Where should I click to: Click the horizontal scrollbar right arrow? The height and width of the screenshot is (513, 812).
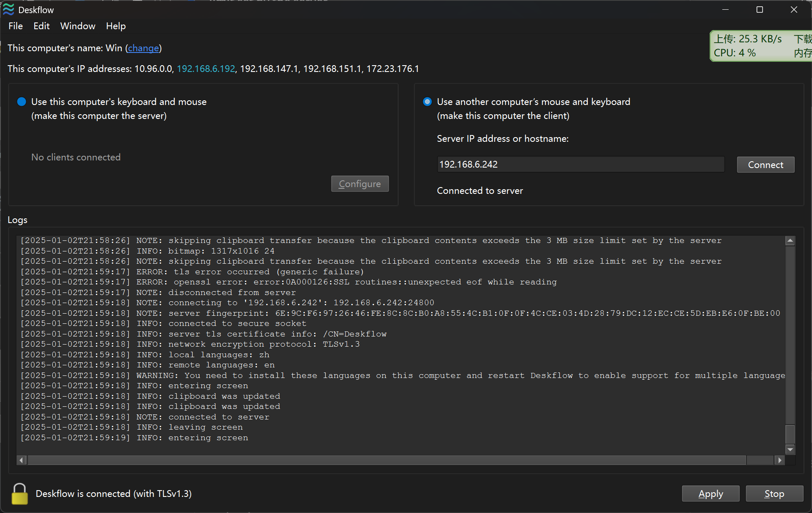pos(779,460)
